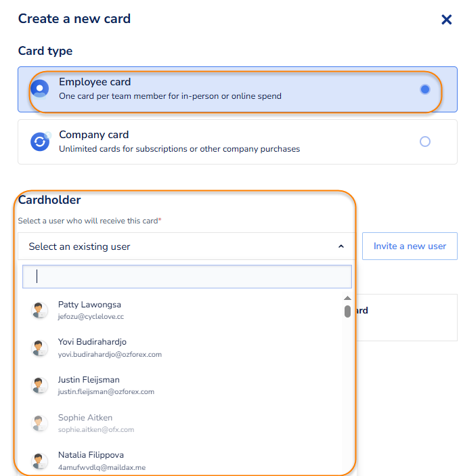The width and height of the screenshot is (461, 476).
Task: Choose Justin Fleijsman from the user list
Action: click(x=89, y=380)
